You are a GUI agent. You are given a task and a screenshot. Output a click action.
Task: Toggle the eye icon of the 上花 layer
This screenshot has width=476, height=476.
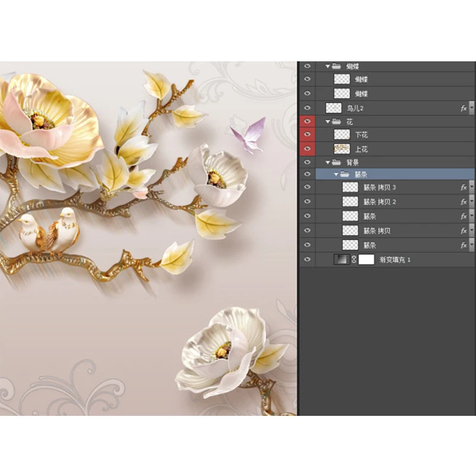[307, 148]
